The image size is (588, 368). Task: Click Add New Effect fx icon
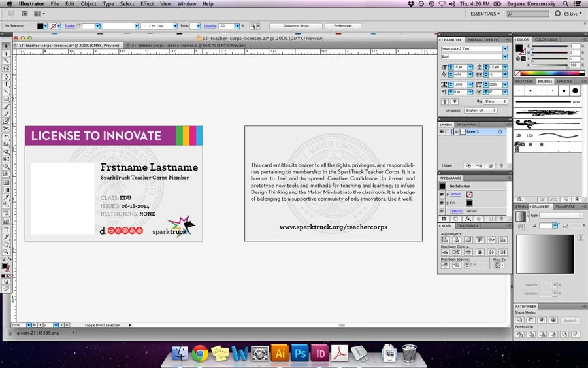pos(468,219)
